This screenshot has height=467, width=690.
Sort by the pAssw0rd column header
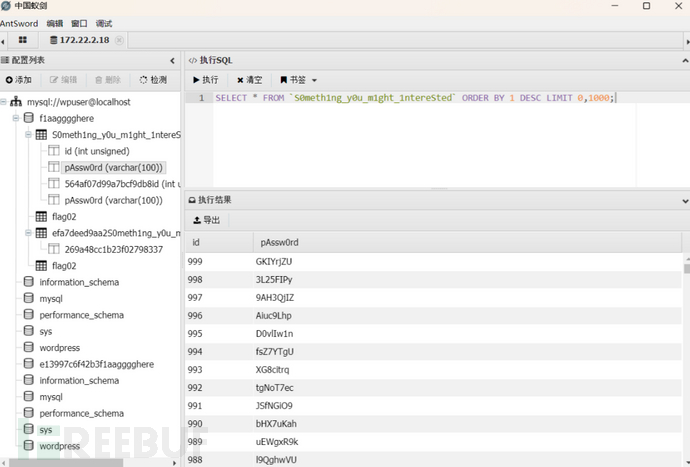[x=280, y=242]
